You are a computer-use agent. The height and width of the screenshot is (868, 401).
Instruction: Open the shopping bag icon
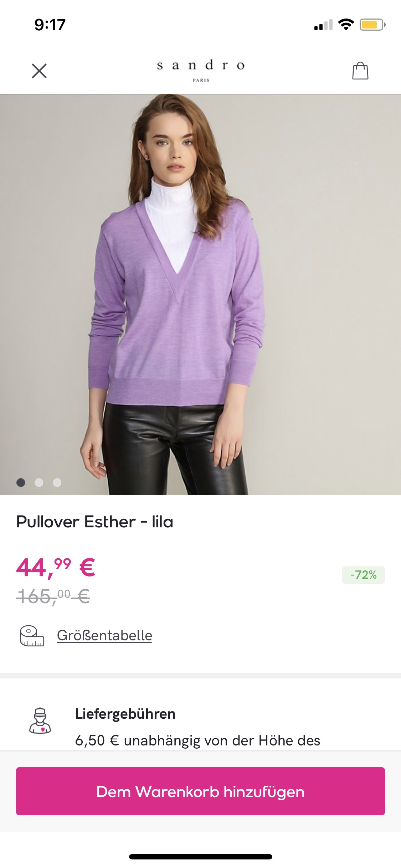[x=360, y=71]
